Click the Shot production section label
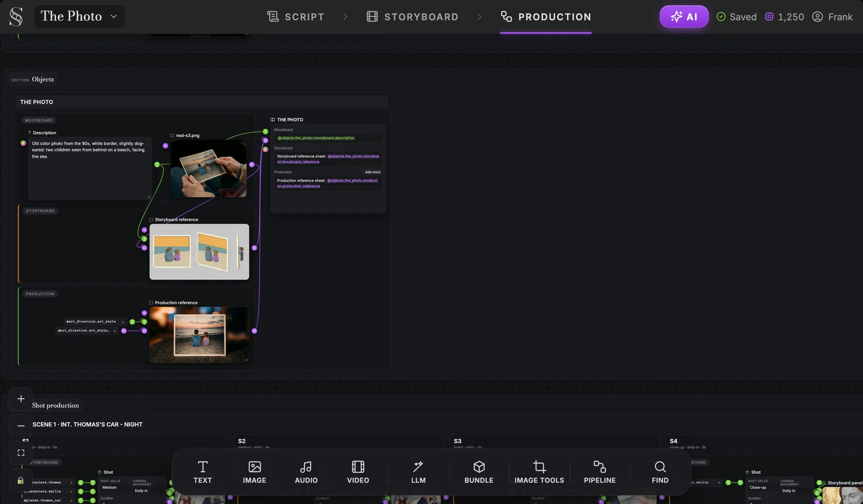This screenshot has width=863, height=504. 55,405
